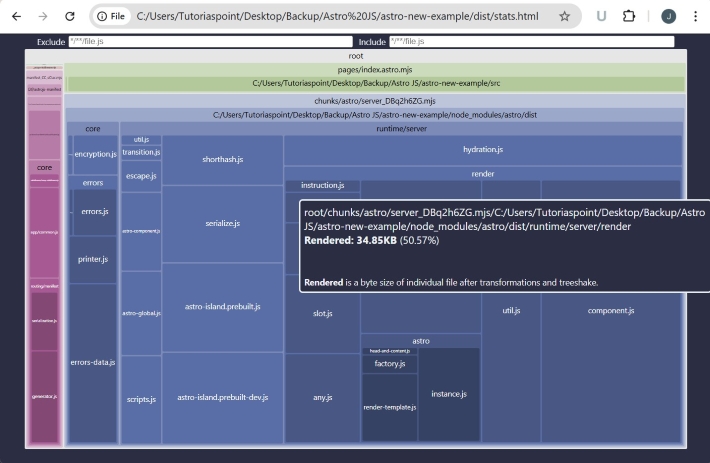Screen dimensions: 710x463
Task: Bookmark this page with the star
Action: [564, 16]
